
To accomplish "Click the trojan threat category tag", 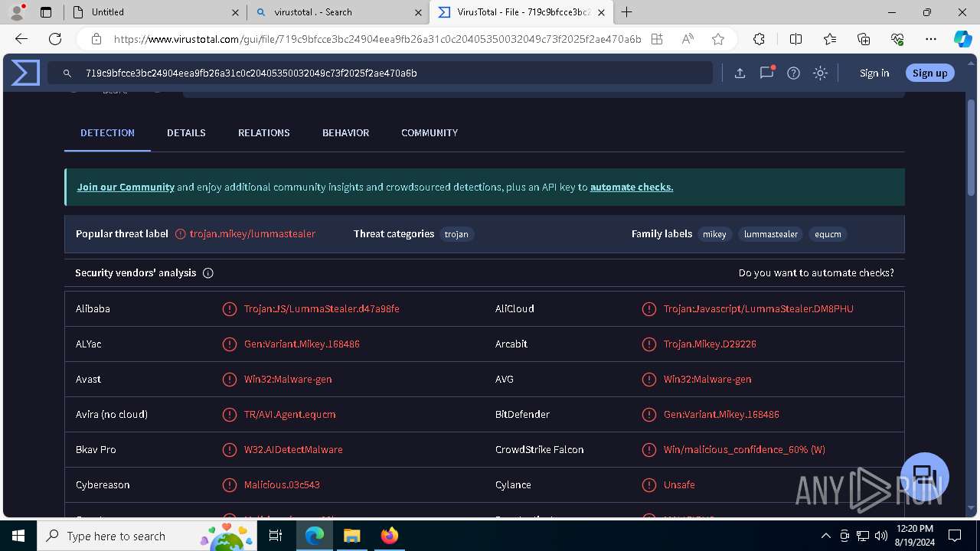I will 456,234.
